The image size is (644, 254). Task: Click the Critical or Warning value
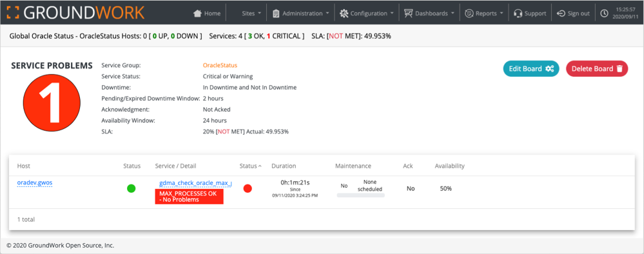coord(228,77)
